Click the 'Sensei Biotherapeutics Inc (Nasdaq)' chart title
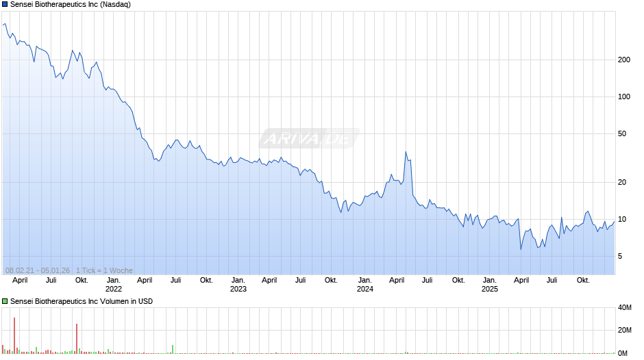This screenshot has width=644, height=360. [x=71, y=5]
